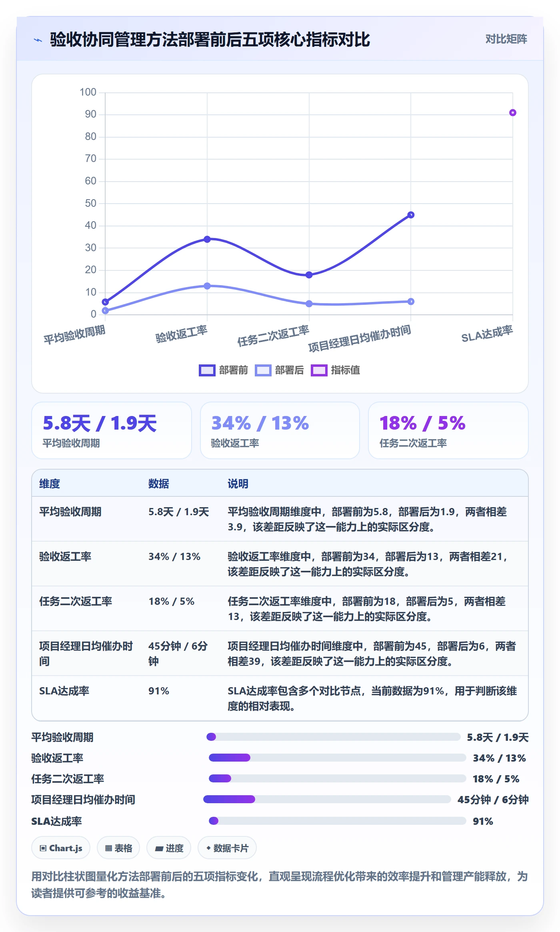Open the 18% / 5% summary card
Screen dimensions: 560x932
(448, 430)
